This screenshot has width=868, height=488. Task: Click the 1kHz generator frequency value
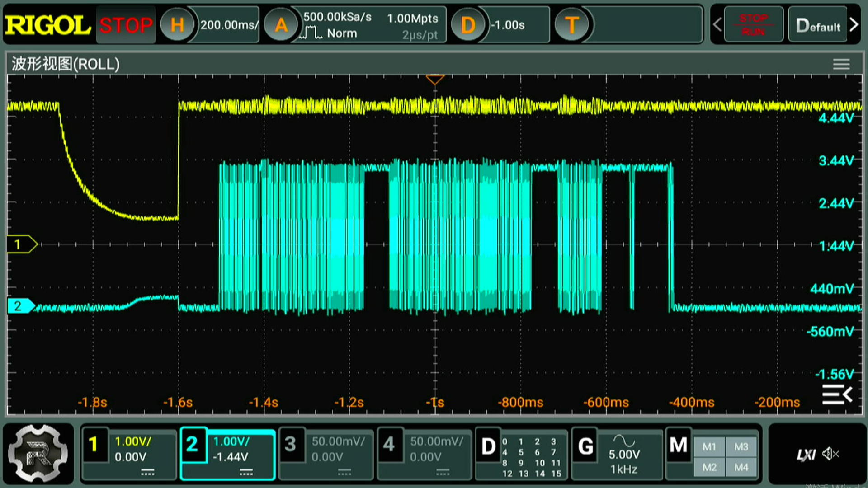[624, 469]
